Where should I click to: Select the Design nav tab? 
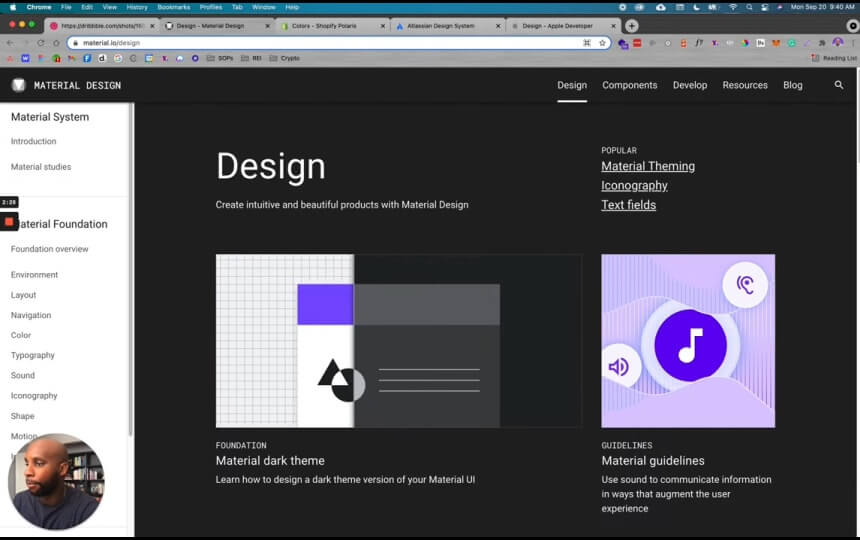point(572,85)
